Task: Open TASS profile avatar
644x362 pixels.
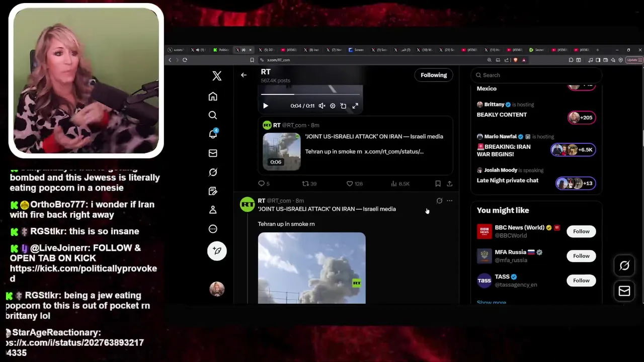Action: tap(485, 281)
